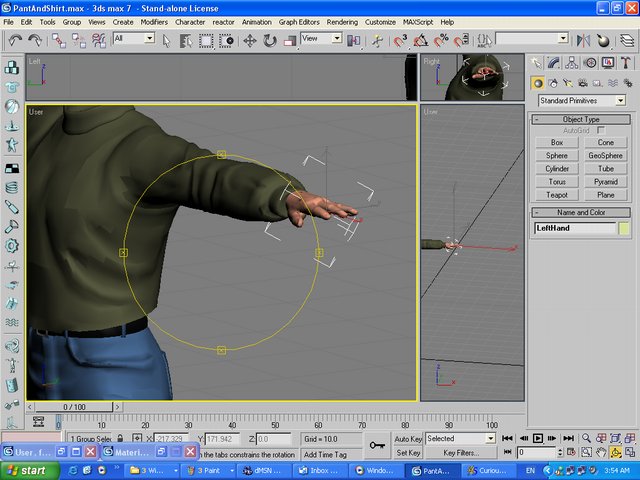Viewport: 640px width, 480px height.
Task: Toggle the Auto Key animation mode
Action: click(408, 439)
